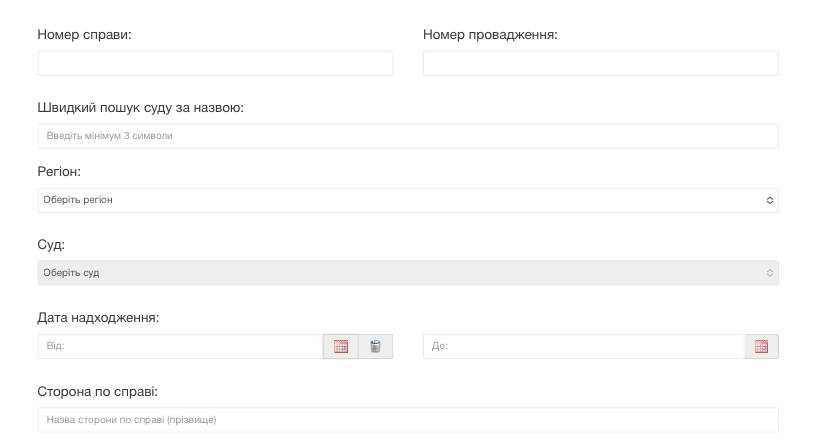Focus the 'Номер провадження' input field

click(600, 64)
